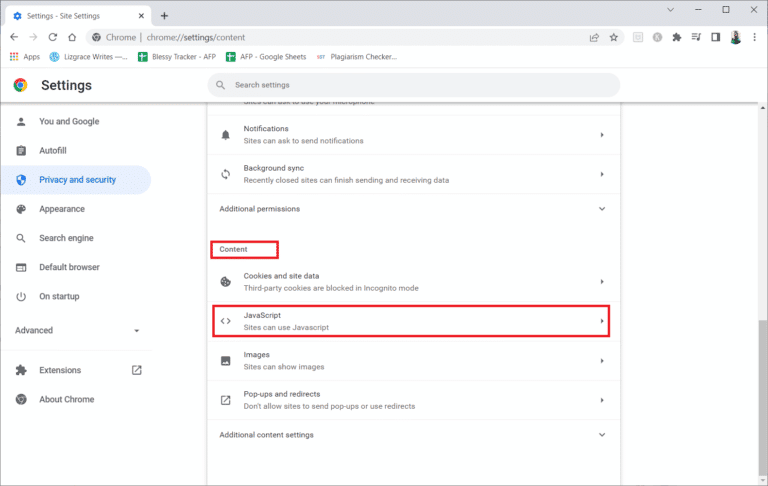
Task: Click the page vertical scrollbar thumb
Action: 763,397
